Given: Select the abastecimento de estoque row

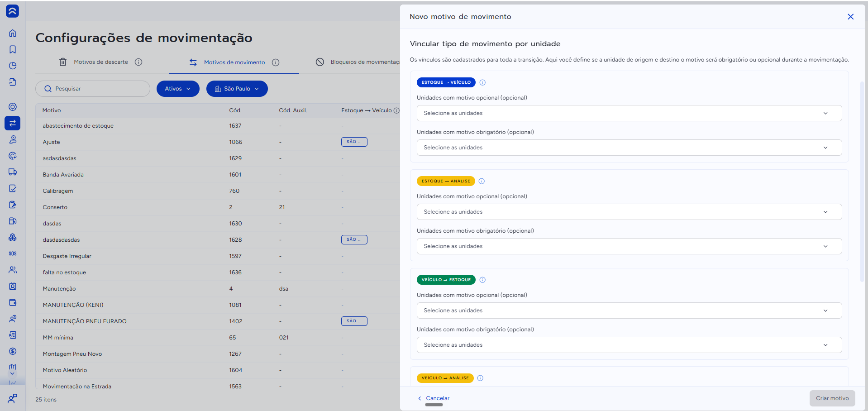Looking at the screenshot, I should coord(218,126).
